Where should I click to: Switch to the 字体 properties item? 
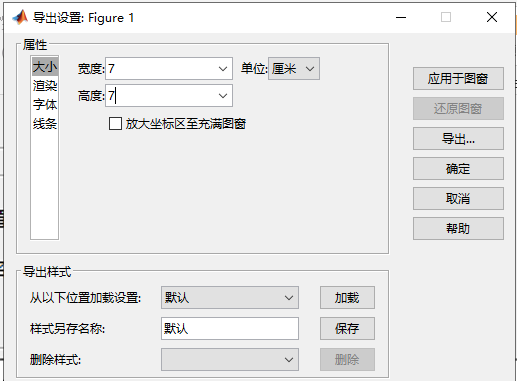(45, 105)
